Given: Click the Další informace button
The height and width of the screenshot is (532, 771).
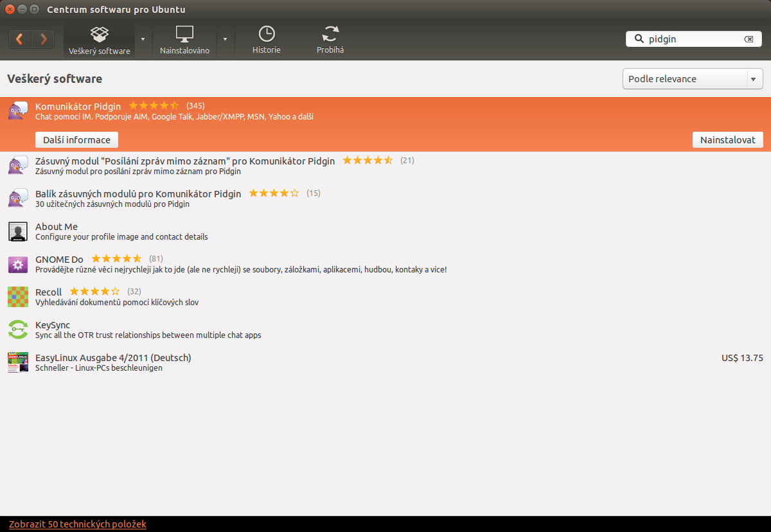Looking at the screenshot, I should click(x=76, y=140).
